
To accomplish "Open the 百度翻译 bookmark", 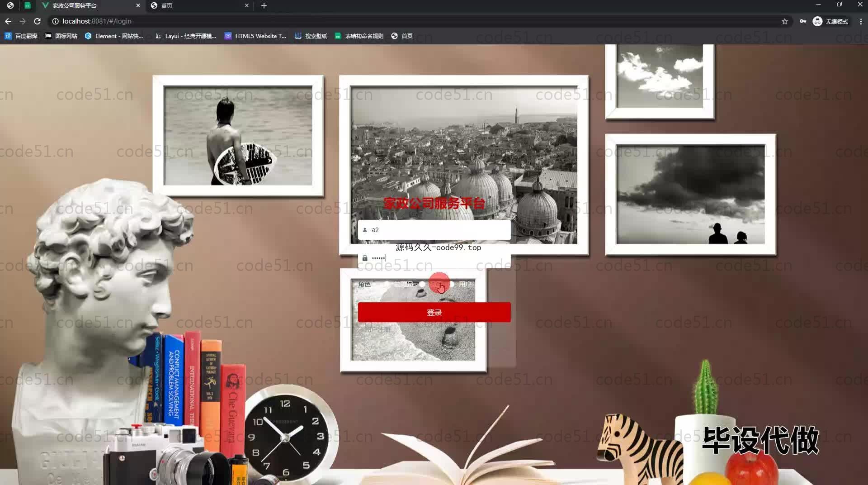I will 21,36.
